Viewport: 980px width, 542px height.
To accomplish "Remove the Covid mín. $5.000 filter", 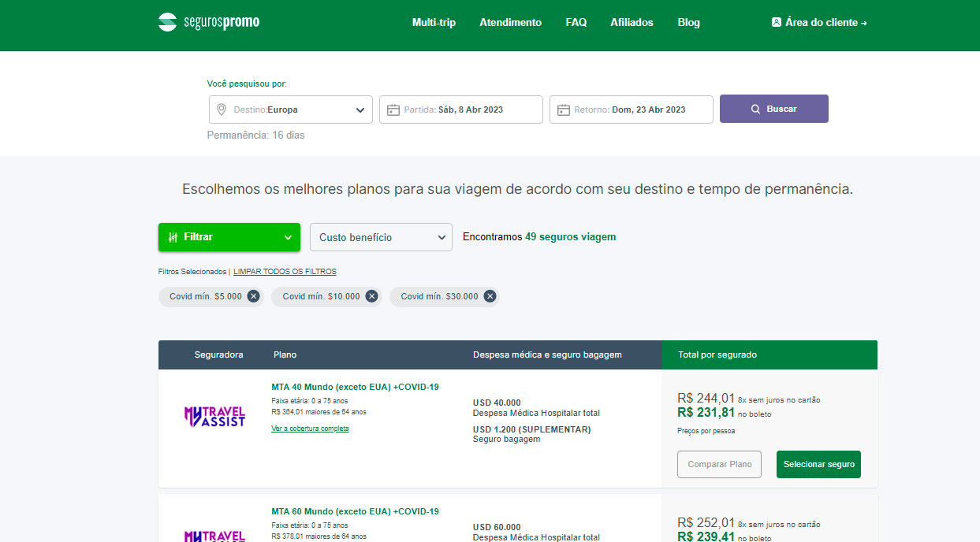I will point(253,296).
